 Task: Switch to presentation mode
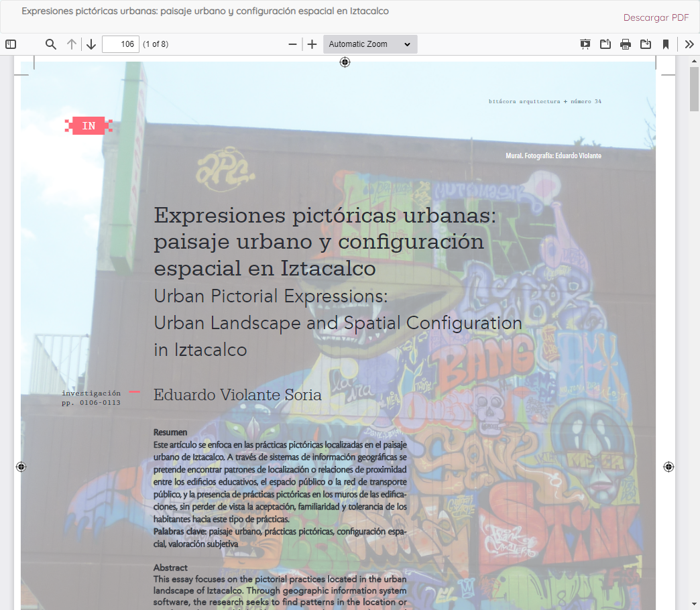point(585,44)
